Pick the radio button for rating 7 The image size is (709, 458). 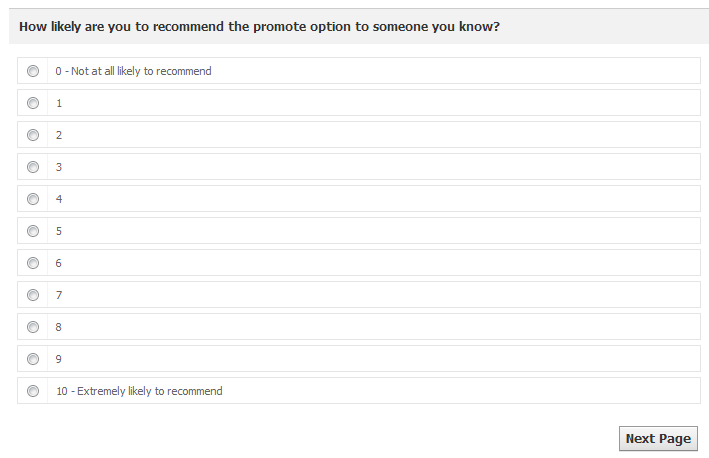coord(33,295)
